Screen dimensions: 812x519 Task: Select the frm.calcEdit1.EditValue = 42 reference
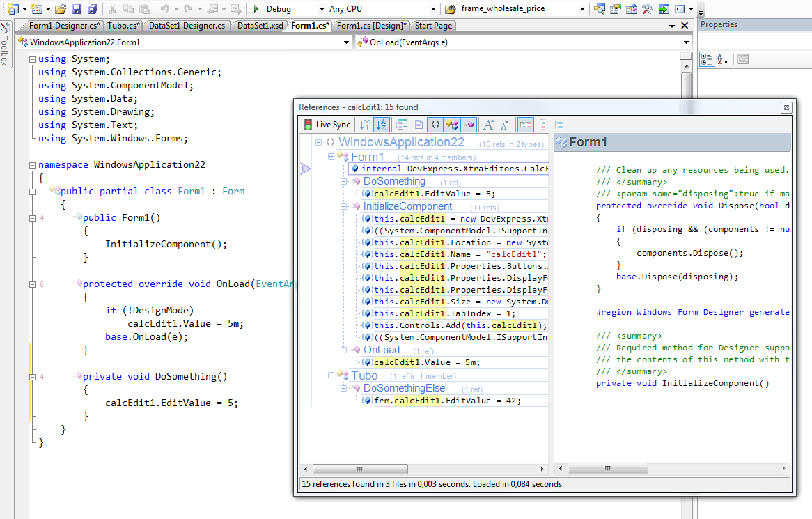tap(447, 401)
